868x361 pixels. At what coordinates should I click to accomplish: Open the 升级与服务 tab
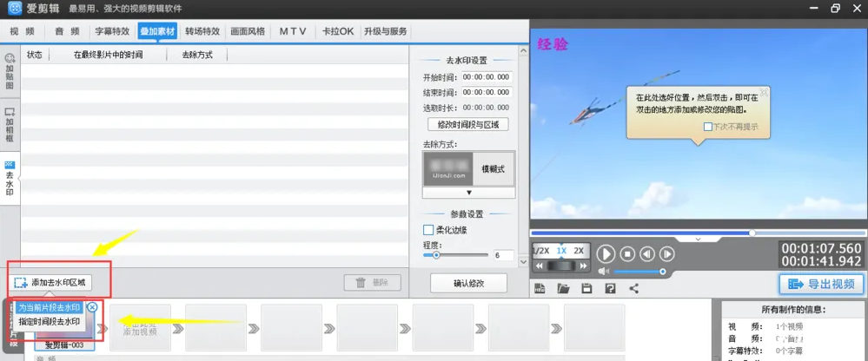[x=385, y=31]
